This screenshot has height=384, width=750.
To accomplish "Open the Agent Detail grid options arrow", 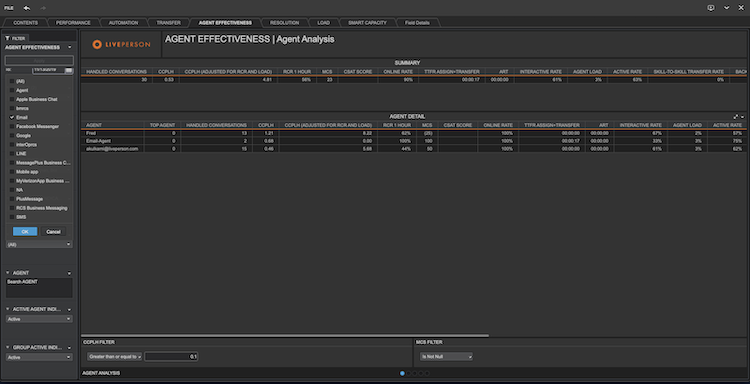I will 742,116.
